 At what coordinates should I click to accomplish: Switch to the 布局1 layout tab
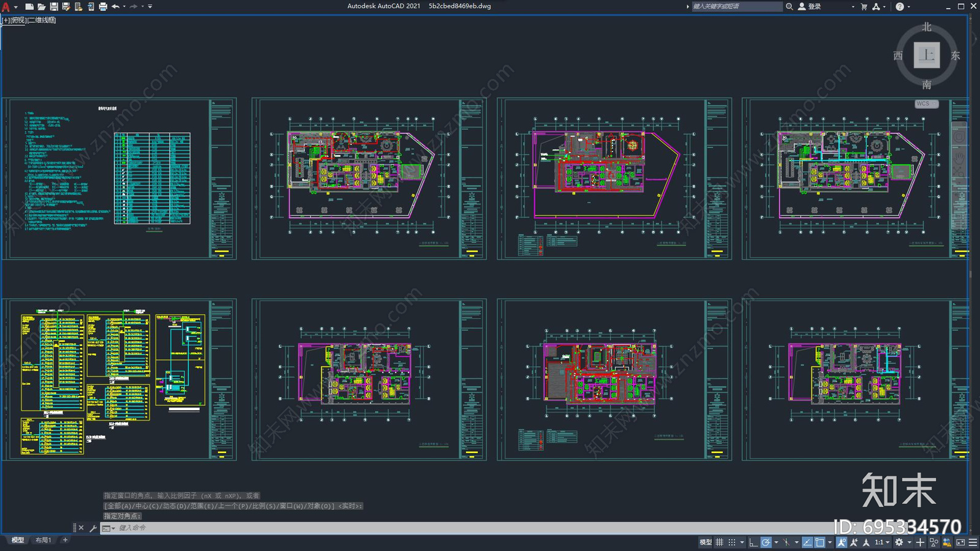(43, 540)
